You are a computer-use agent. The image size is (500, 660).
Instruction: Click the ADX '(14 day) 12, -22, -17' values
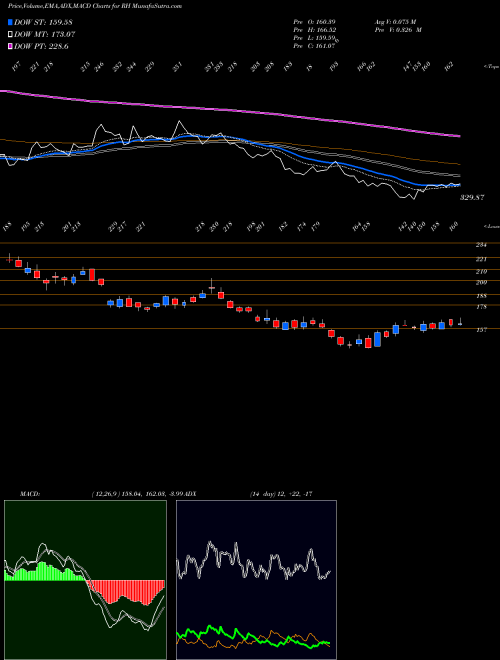click(x=280, y=494)
